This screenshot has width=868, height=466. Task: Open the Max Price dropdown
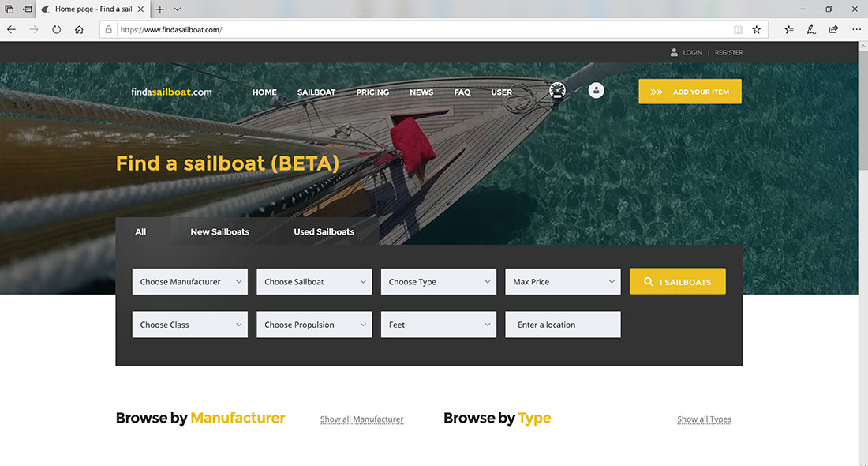(x=563, y=281)
